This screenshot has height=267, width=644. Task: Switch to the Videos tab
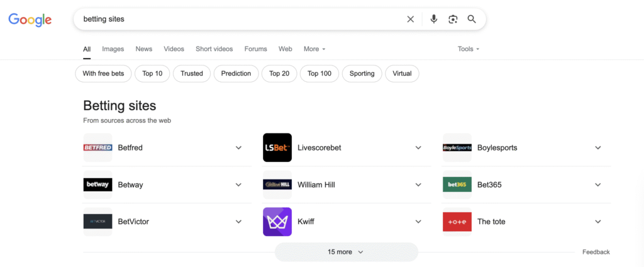(174, 49)
